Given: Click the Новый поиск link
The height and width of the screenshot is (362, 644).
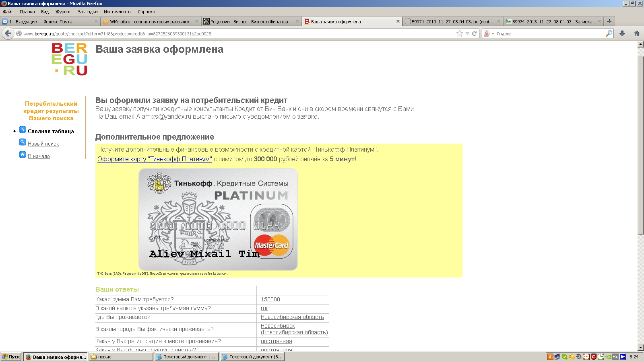Looking at the screenshot, I should [x=43, y=144].
